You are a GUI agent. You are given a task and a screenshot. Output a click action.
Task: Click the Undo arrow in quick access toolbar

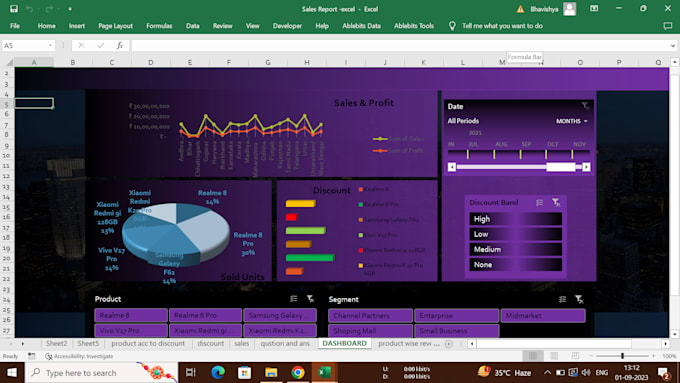29,9
